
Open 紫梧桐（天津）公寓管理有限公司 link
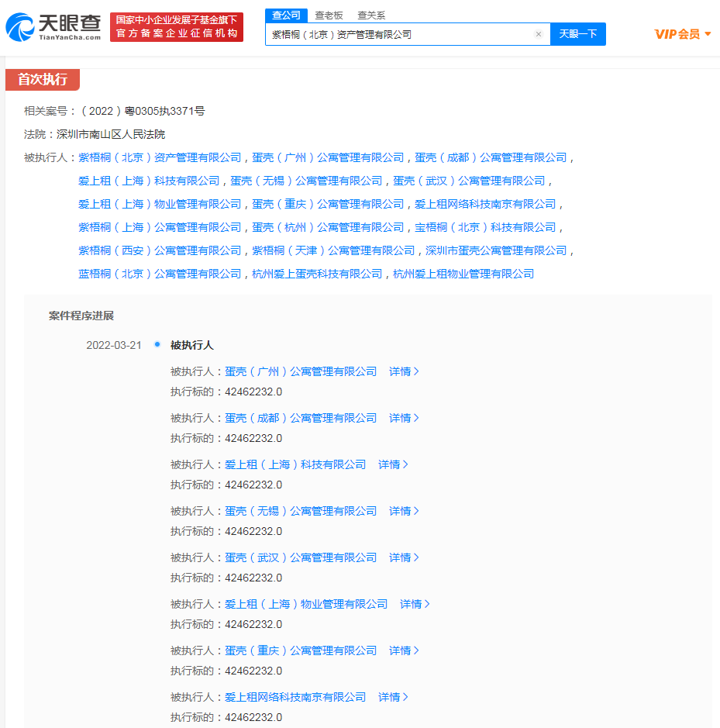point(333,250)
